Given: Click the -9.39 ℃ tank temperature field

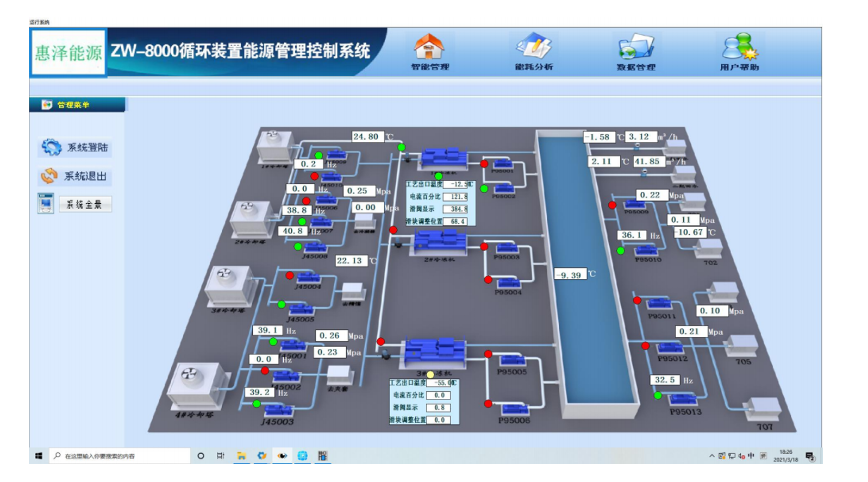Looking at the screenshot, I should 569,275.
